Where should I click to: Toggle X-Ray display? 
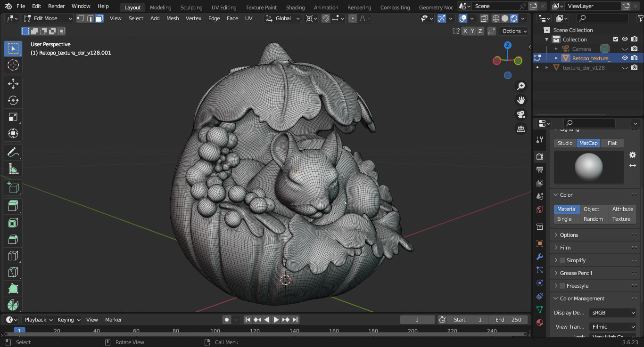tap(484, 18)
